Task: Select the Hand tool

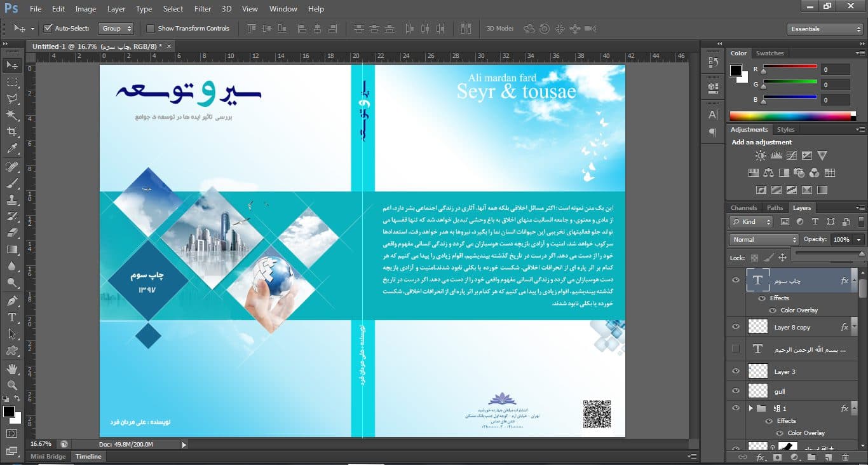Action: 12,368
